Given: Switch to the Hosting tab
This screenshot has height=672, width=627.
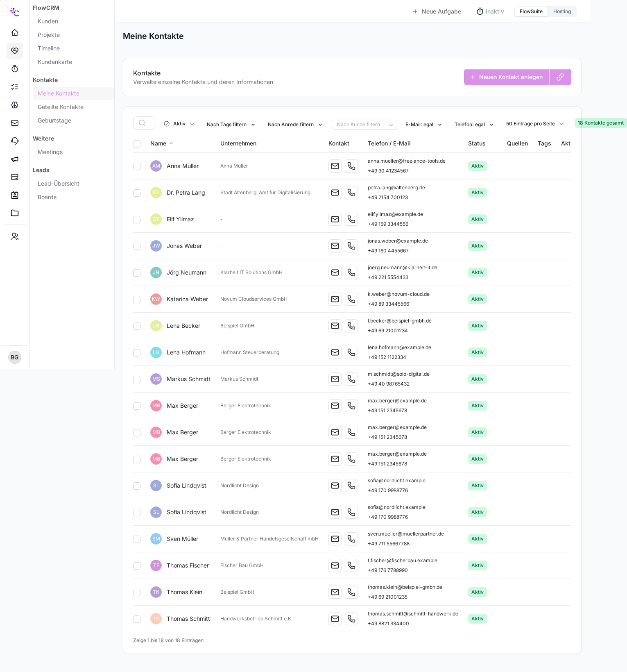Looking at the screenshot, I should (562, 11).
